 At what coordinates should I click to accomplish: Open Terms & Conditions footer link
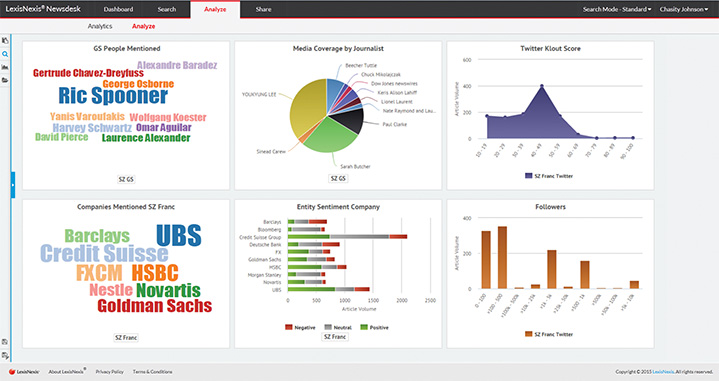(152, 372)
